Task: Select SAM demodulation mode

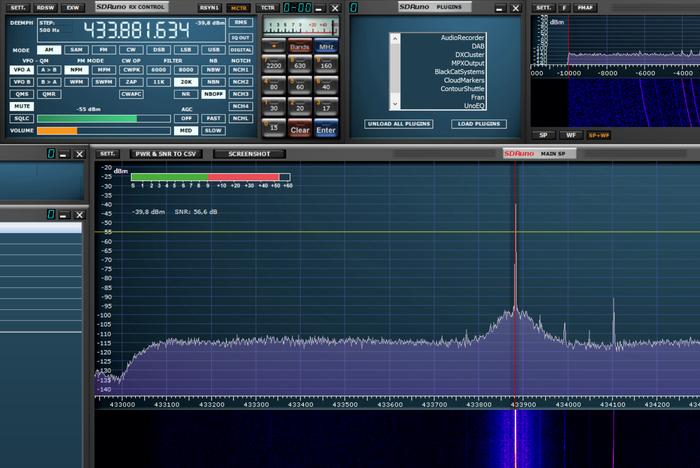Action: tap(76, 50)
